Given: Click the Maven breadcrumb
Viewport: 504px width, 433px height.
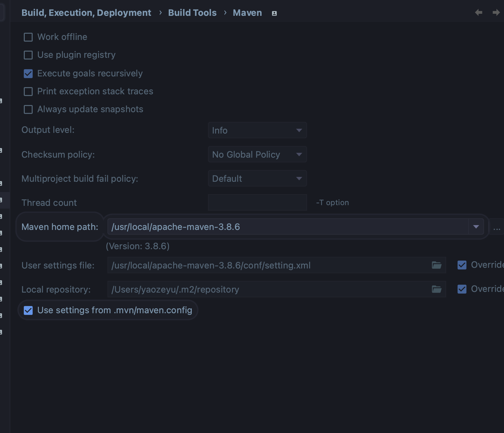Looking at the screenshot, I should [x=248, y=13].
